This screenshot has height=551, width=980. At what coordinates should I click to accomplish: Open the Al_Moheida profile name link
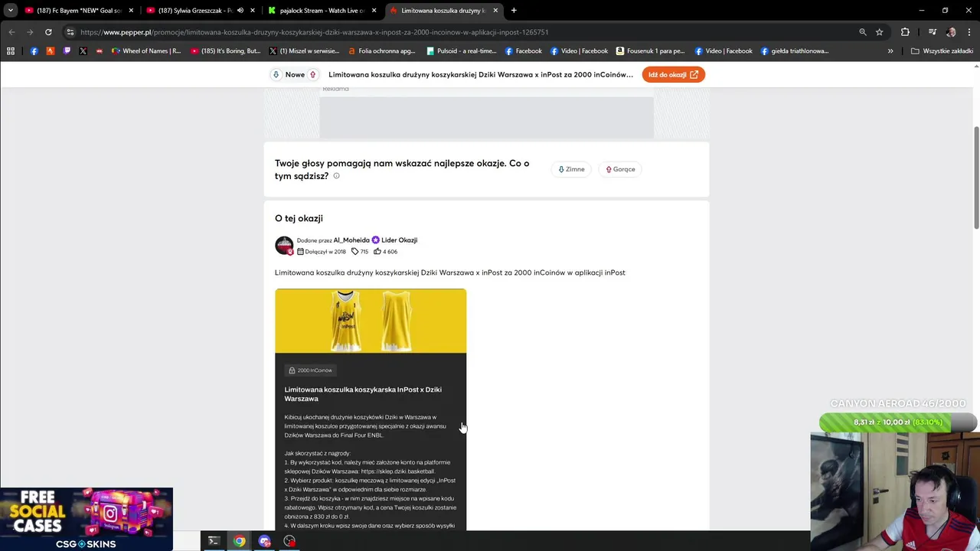pyautogui.click(x=351, y=240)
